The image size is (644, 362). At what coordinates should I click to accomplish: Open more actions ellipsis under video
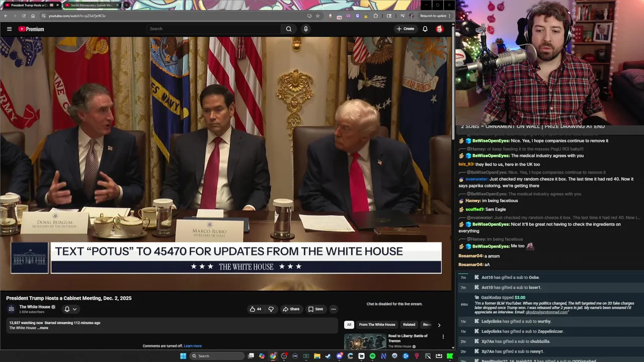(333, 309)
